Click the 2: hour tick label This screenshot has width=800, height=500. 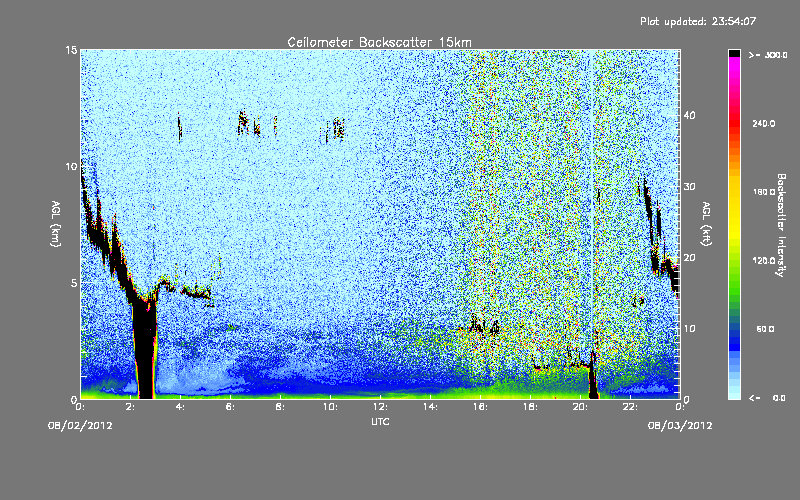(131, 407)
